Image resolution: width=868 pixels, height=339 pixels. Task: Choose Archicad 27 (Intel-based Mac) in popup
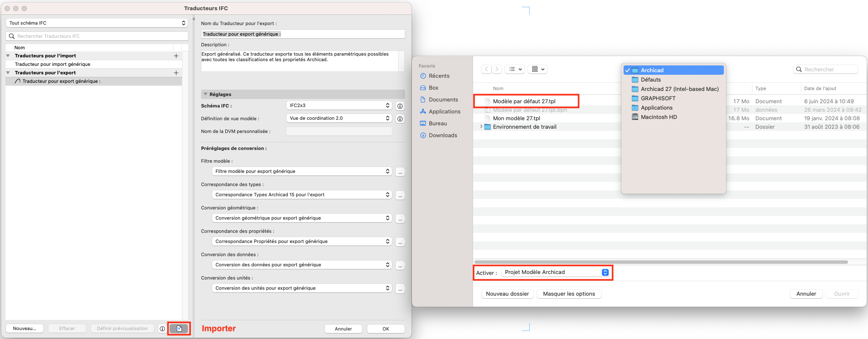(674, 89)
